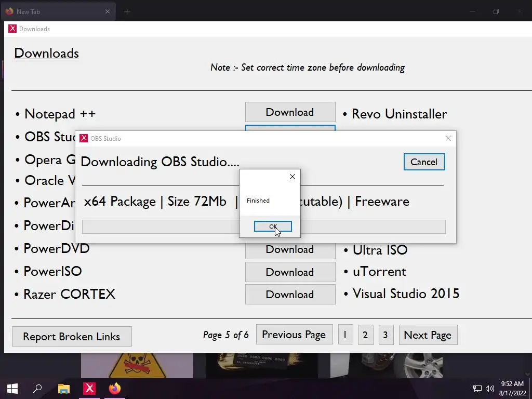532x399 pixels.
Task: Switch to Firefox in taskbar
Action: coord(115,389)
